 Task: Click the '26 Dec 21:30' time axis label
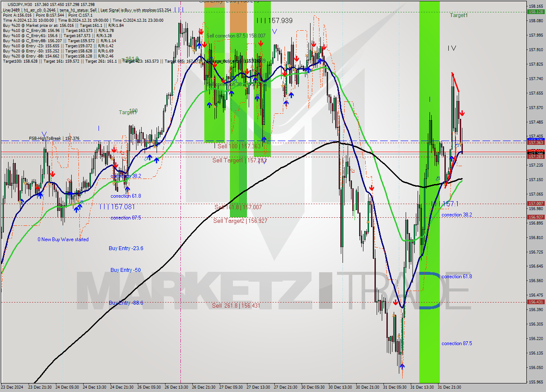203,387
